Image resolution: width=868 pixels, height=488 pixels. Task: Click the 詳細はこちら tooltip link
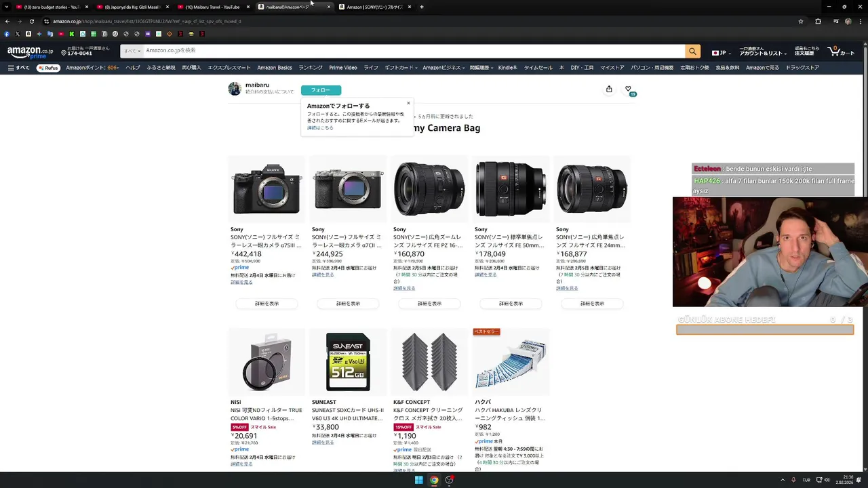point(320,127)
